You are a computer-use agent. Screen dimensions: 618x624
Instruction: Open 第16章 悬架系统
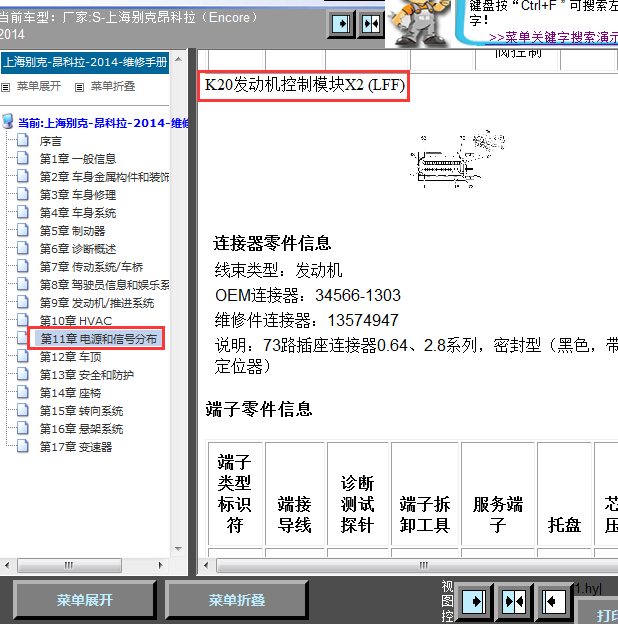click(x=81, y=429)
